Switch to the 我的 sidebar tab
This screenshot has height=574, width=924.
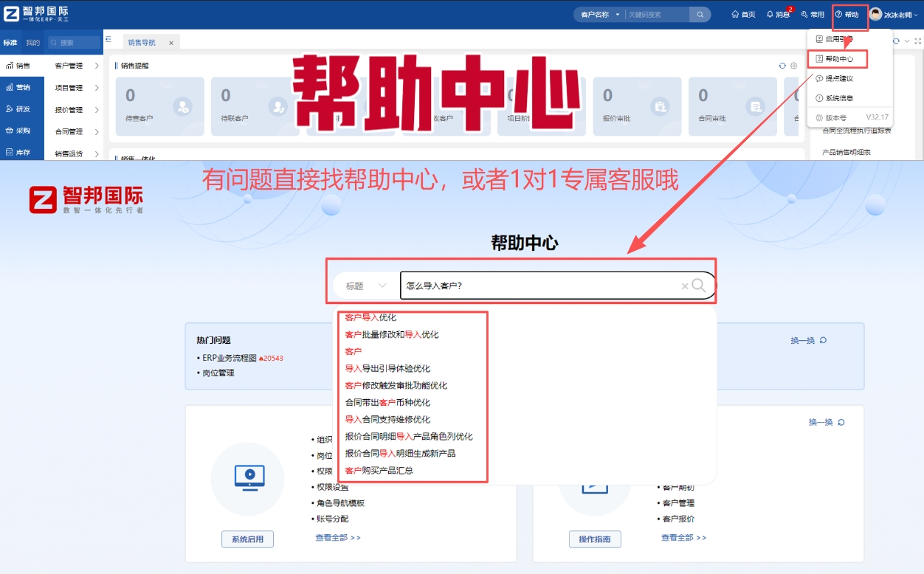pyautogui.click(x=32, y=43)
